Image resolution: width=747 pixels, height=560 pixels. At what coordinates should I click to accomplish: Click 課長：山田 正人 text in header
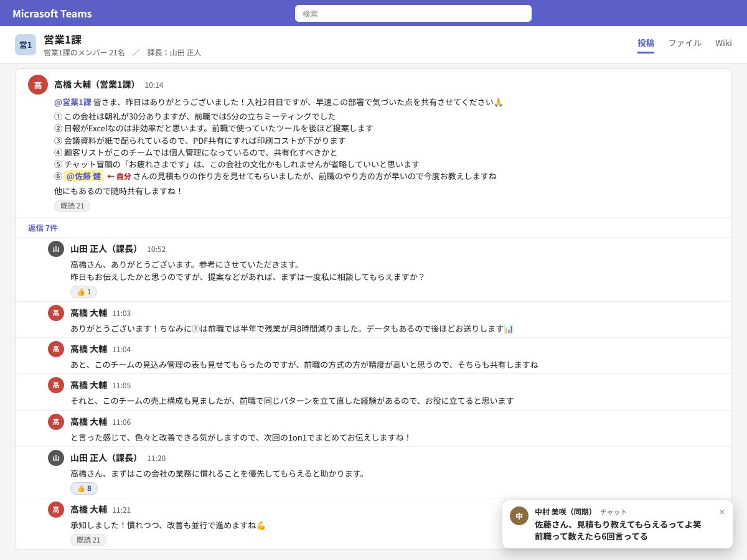pos(174,53)
